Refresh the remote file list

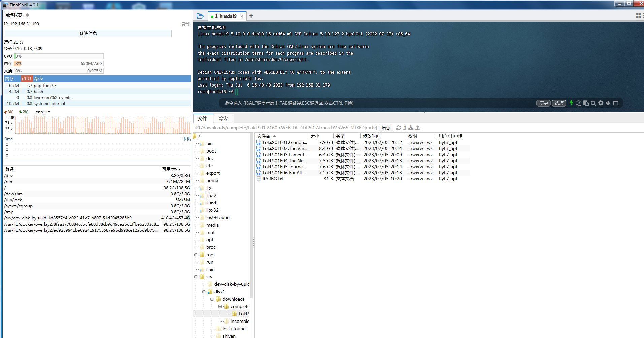tap(399, 128)
